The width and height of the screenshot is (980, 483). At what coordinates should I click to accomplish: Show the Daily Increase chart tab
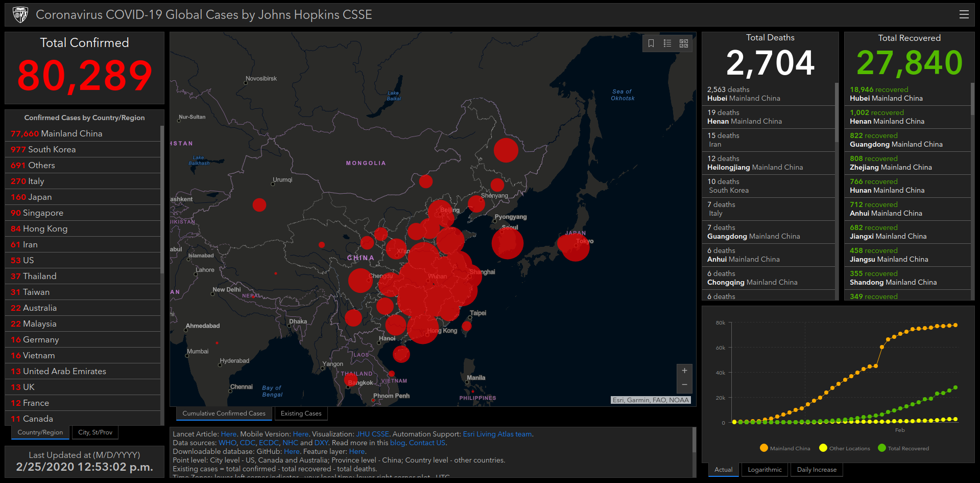coord(817,470)
